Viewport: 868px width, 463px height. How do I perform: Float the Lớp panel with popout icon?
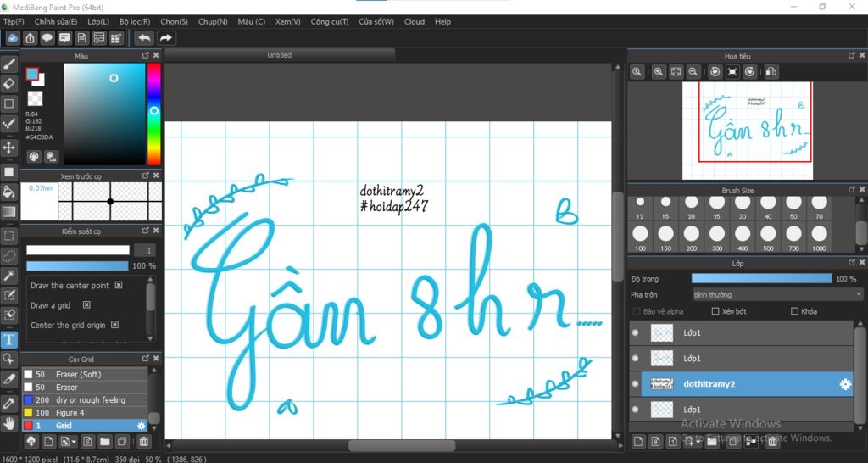[852, 264]
